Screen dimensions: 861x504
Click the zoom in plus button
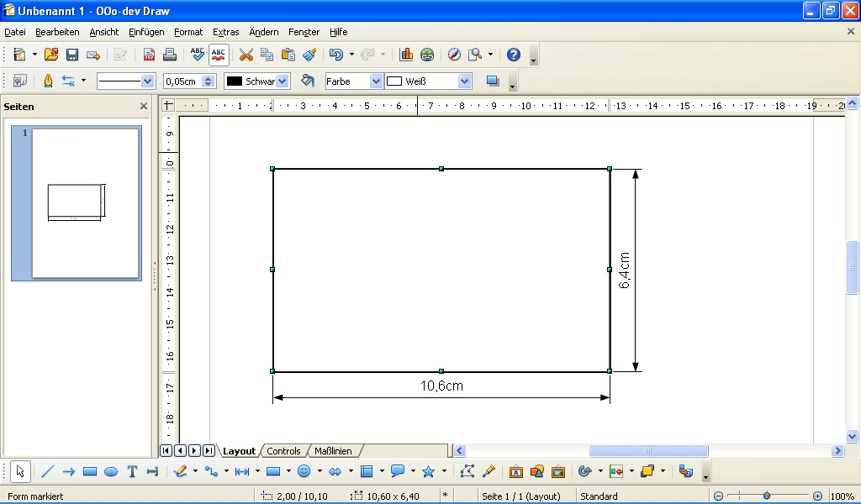[x=817, y=496]
